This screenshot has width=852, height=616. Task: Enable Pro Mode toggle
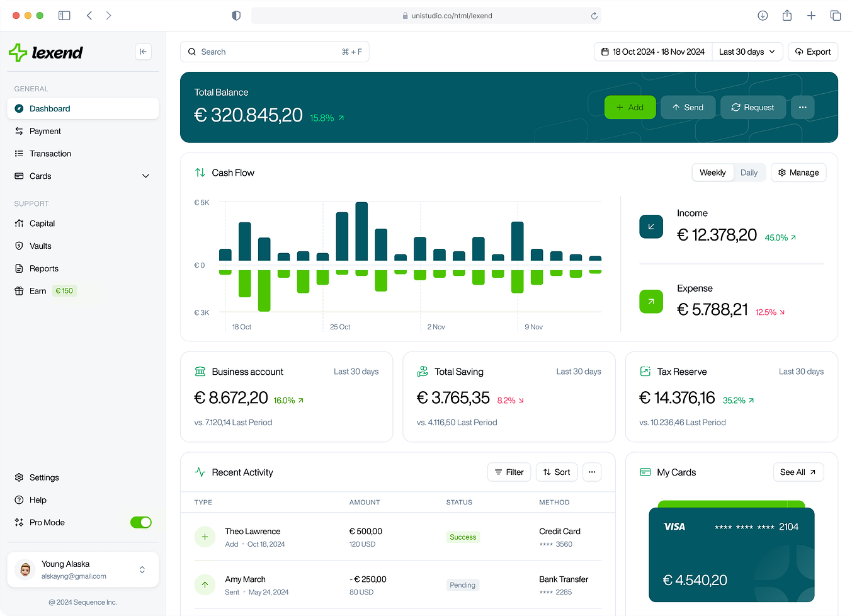(x=141, y=522)
